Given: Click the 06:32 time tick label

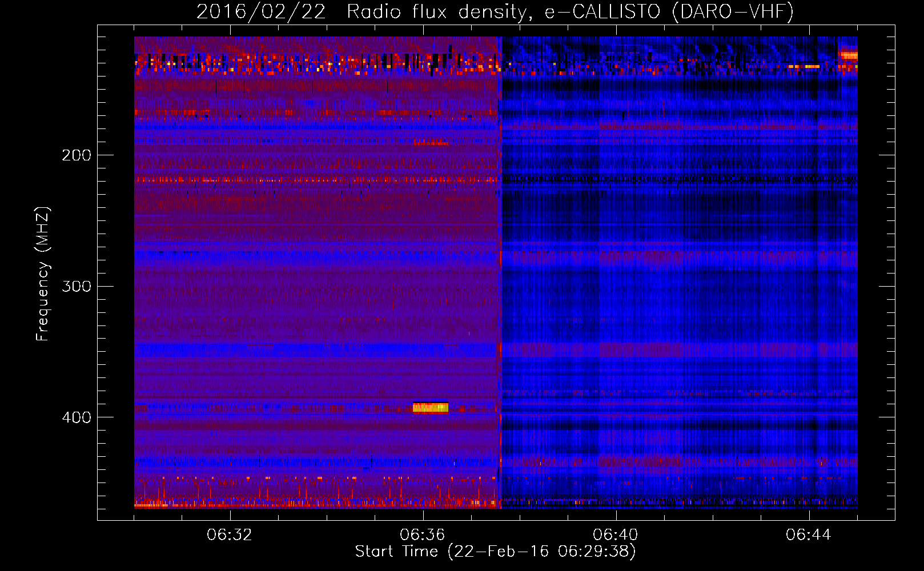Looking at the screenshot, I should click(230, 535).
